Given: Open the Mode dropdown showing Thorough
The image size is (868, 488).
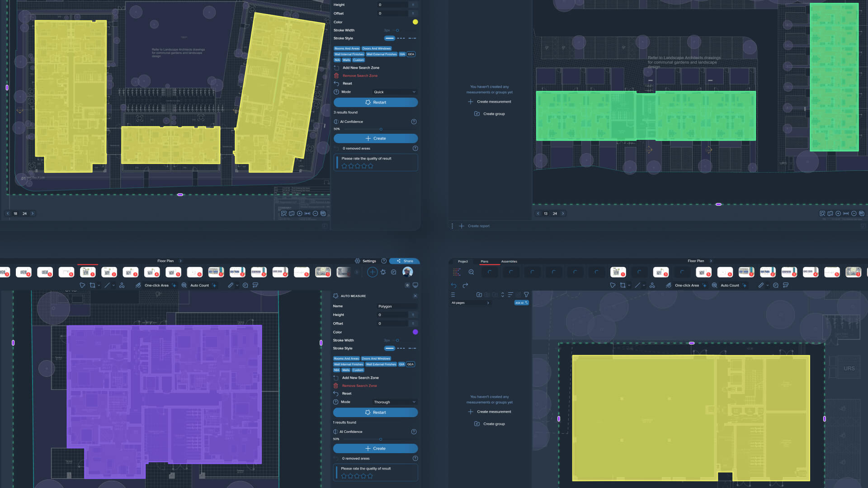Looking at the screenshot, I should [x=394, y=402].
